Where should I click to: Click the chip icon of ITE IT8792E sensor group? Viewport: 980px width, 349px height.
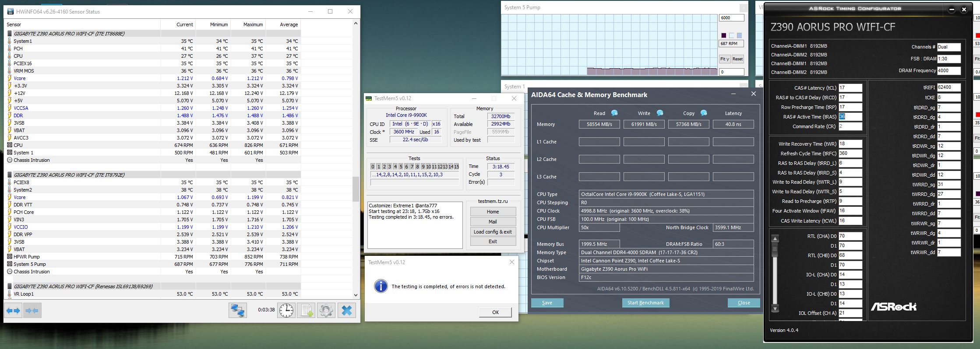pos(10,175)
